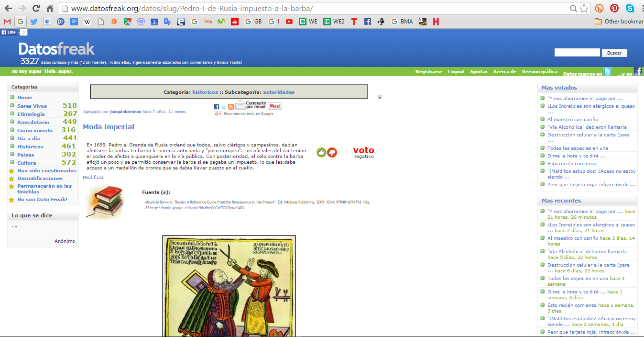Click the Skype extension icon
Viewport: 644px width, 337px height.
[x=630, y=9]
